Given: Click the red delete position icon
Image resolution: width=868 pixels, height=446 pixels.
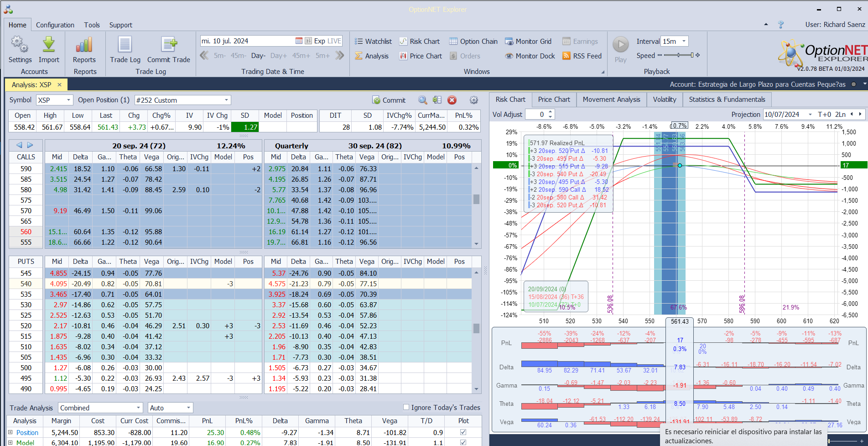Looking at the screenshot, I should tap(452, 100).
